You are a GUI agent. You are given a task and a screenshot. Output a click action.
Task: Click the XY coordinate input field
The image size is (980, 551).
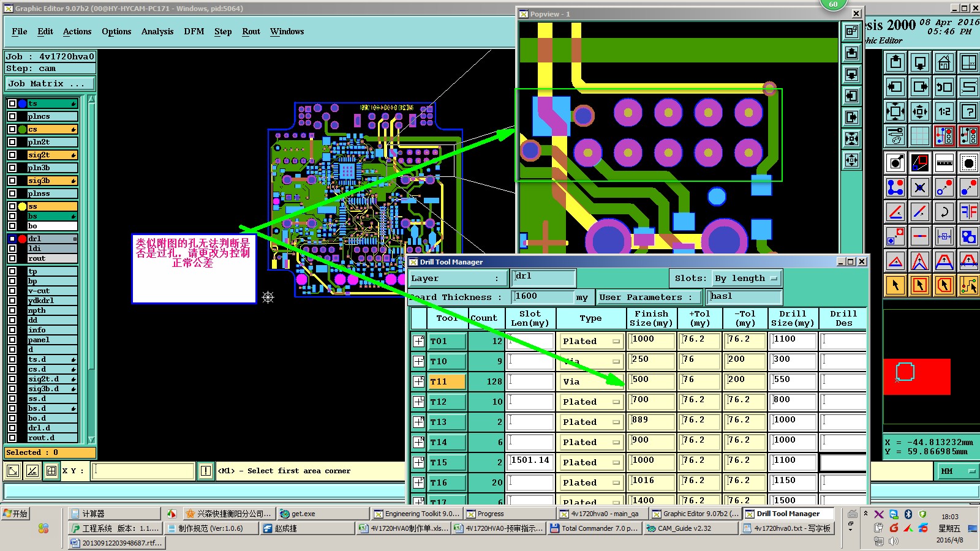[143, 471]
